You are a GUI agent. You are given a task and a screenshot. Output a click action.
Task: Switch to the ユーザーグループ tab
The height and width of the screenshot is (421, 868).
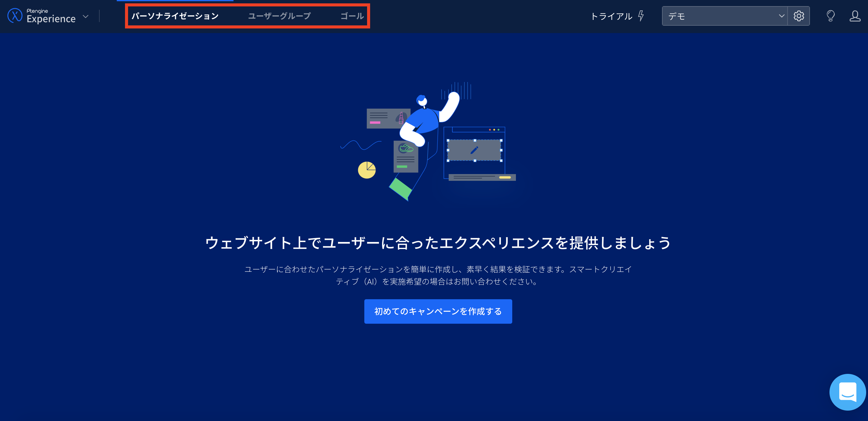(x=279, y=16)
